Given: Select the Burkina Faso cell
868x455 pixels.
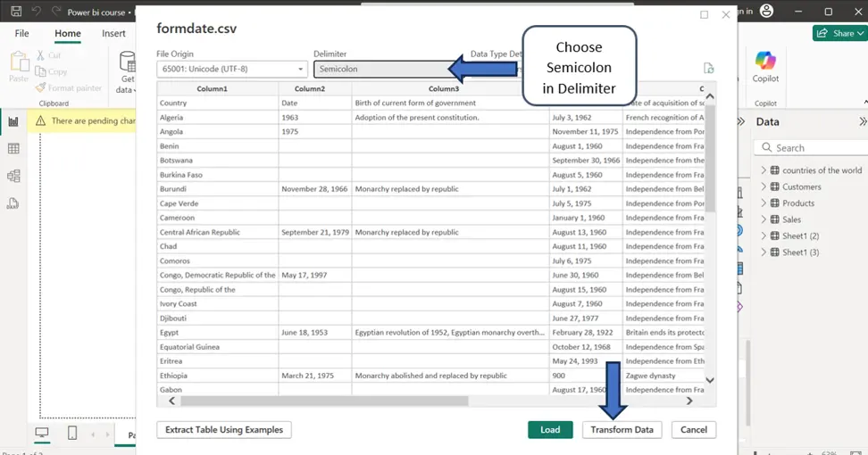Looking at the screenshot, I should 218,175.
